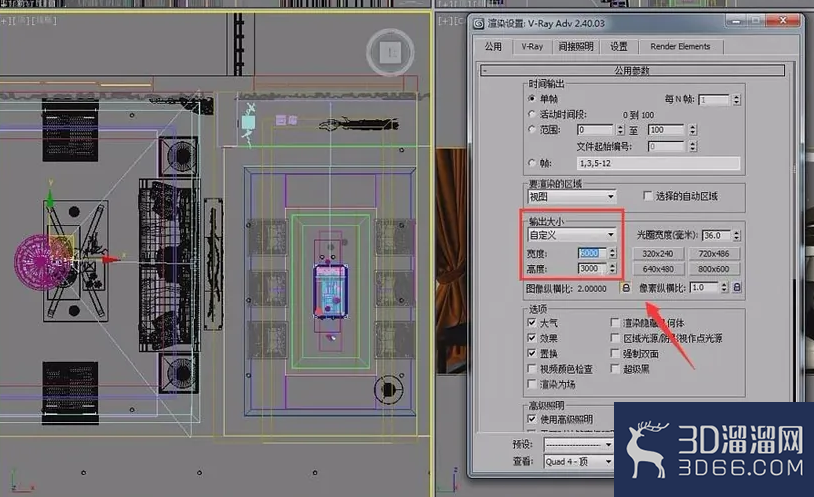Click the 像素纵横比 1.0 spinner

(x=724, y=287)
